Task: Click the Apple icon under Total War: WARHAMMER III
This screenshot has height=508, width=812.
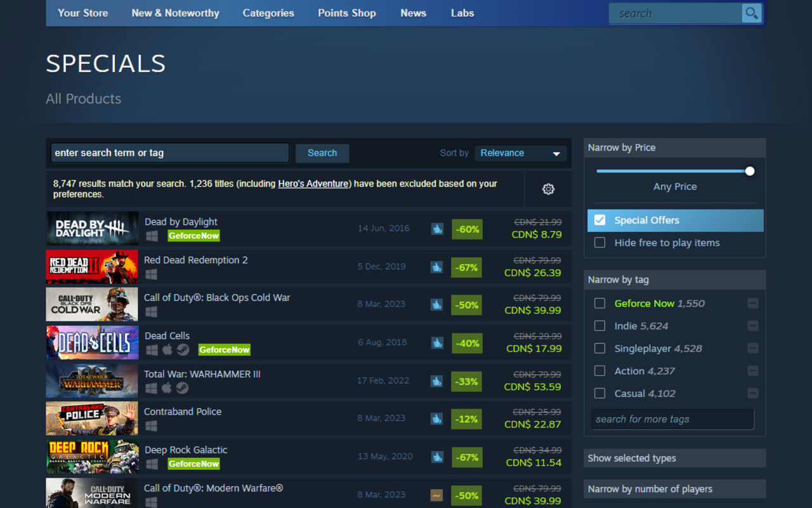Action: tap(167, 388)
